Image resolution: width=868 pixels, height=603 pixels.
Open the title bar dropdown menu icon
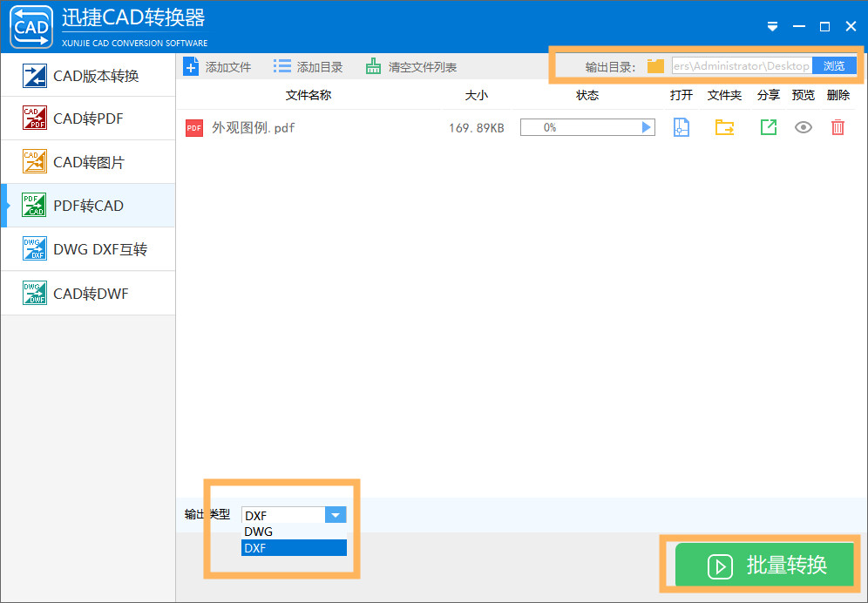click(x=773, y=26)
